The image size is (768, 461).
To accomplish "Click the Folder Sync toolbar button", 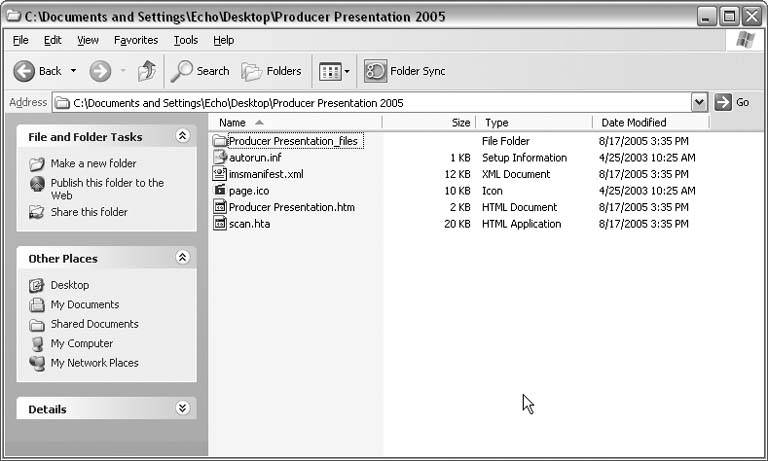I will coord(405,71).
